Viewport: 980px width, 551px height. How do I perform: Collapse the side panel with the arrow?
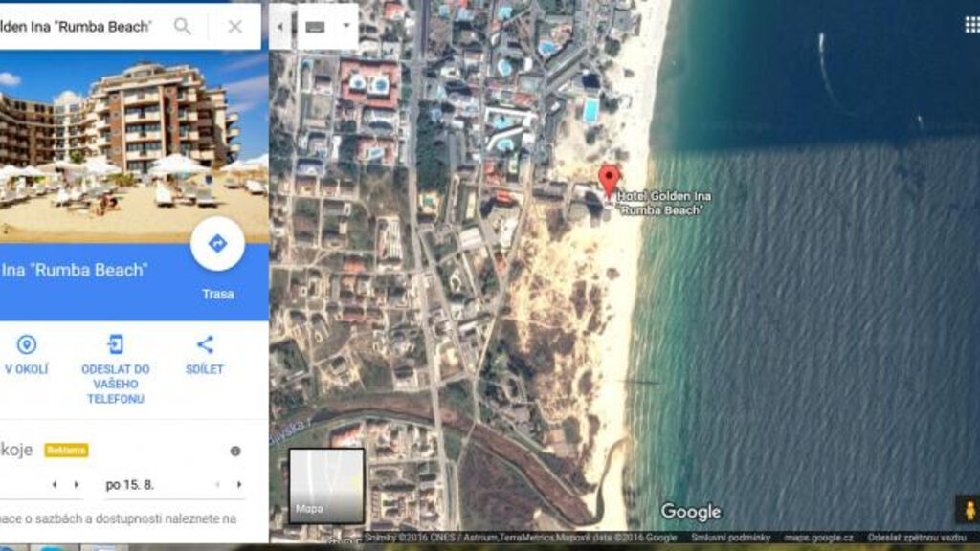coord(279,27)
